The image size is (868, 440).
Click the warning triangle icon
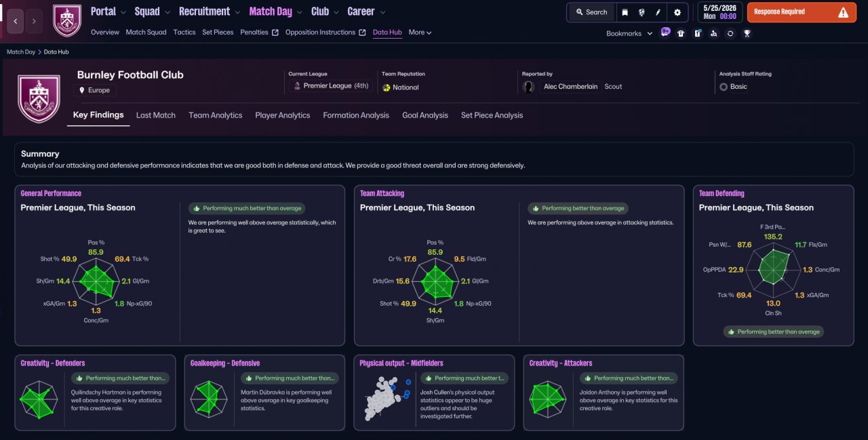click(843, 12)
